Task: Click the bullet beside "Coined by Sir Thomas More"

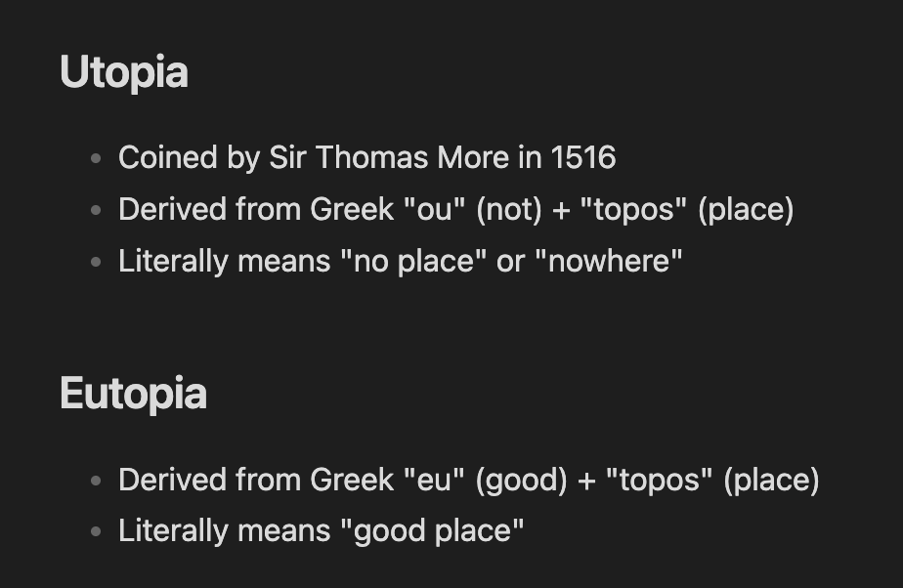Action: [x=95, y=157]
